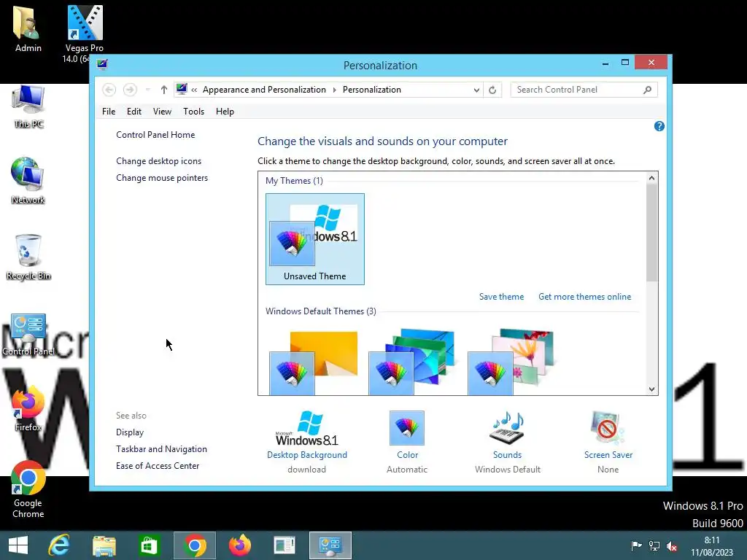
Task: Click the Search Control Panel field
Action: tap(578, 90)
